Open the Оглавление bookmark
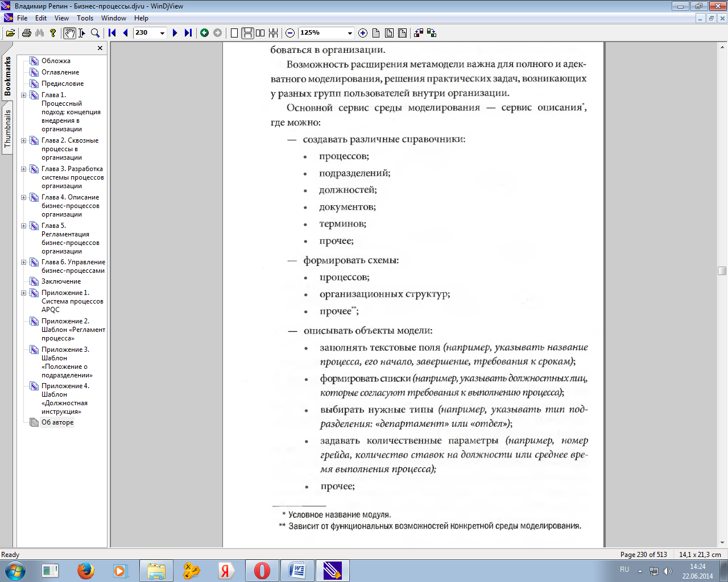Viewport: 728px width, 582px height. 60,72
